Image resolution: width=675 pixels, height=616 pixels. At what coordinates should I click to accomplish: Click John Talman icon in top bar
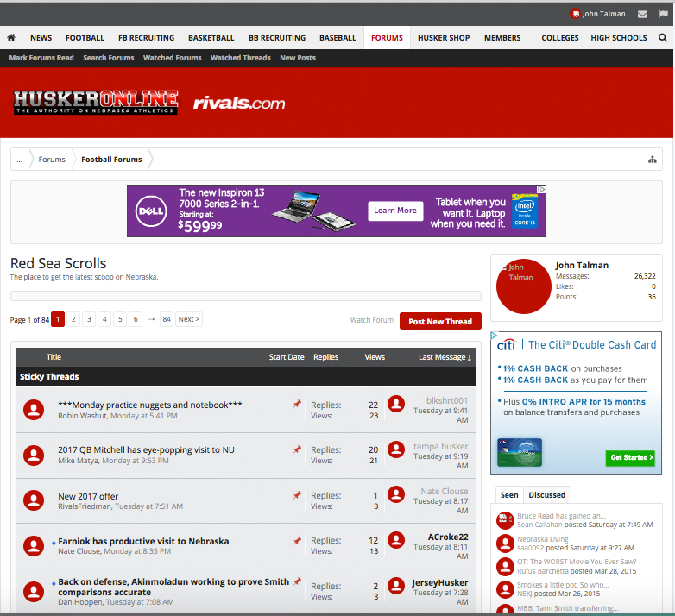(x=575, y=14)
